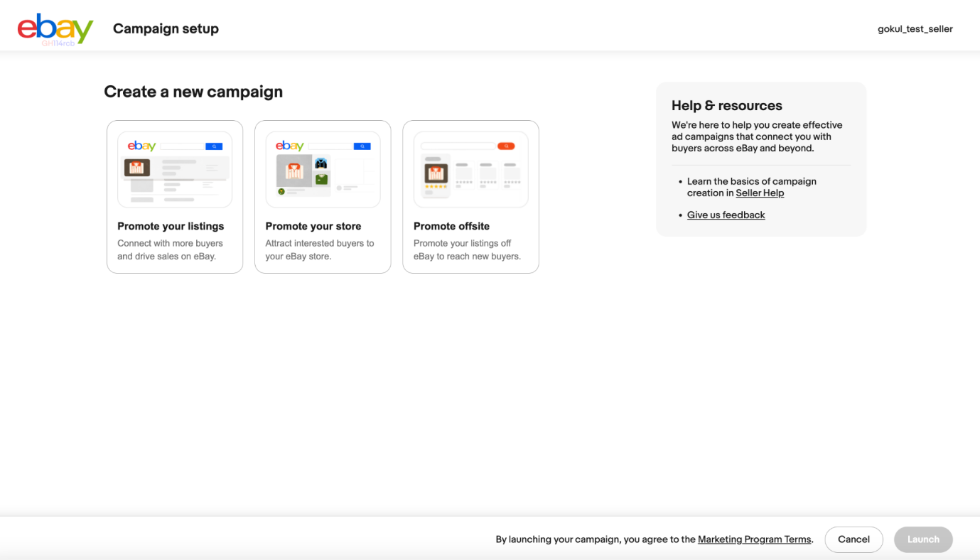This screenshot has width=980, height=560.
Task: Click the Cancel button
Action: click(x=854, y=539)
